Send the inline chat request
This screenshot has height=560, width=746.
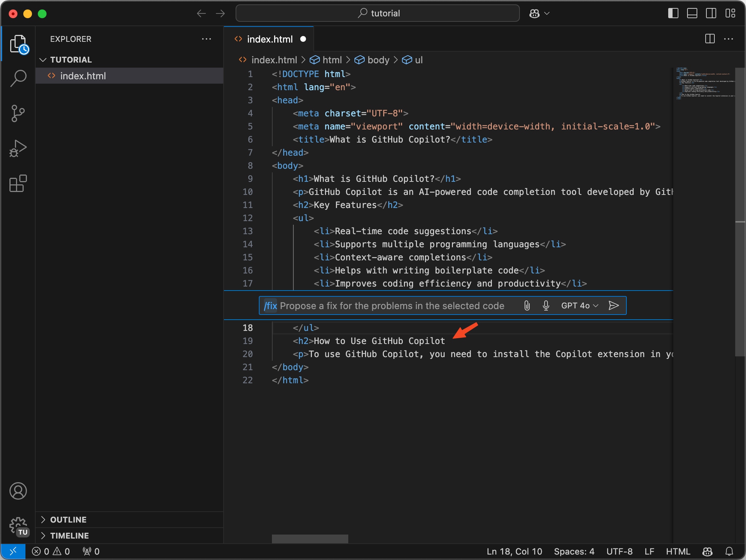click(613, 305)
